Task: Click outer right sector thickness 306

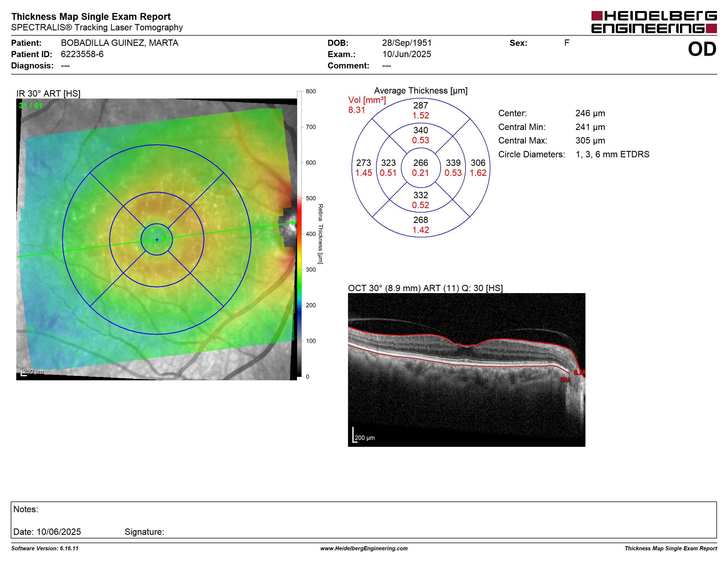Action: (478, 163)
